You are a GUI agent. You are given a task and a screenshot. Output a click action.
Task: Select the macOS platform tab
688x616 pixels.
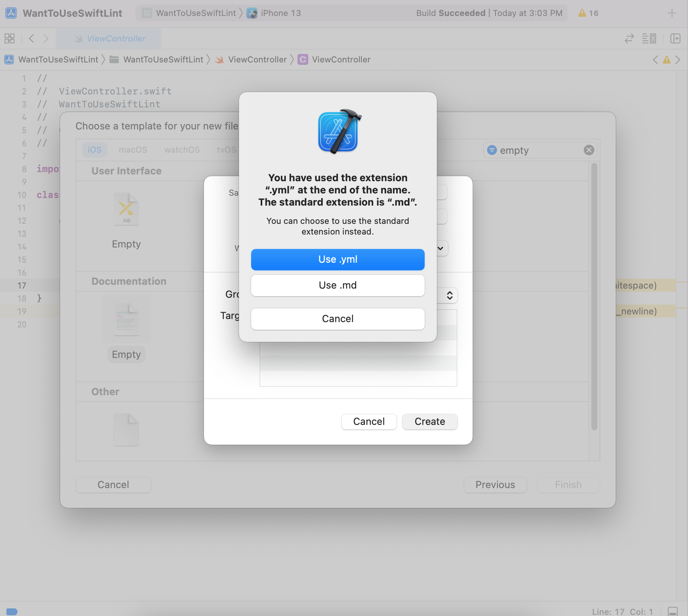[x=133, y=150]
